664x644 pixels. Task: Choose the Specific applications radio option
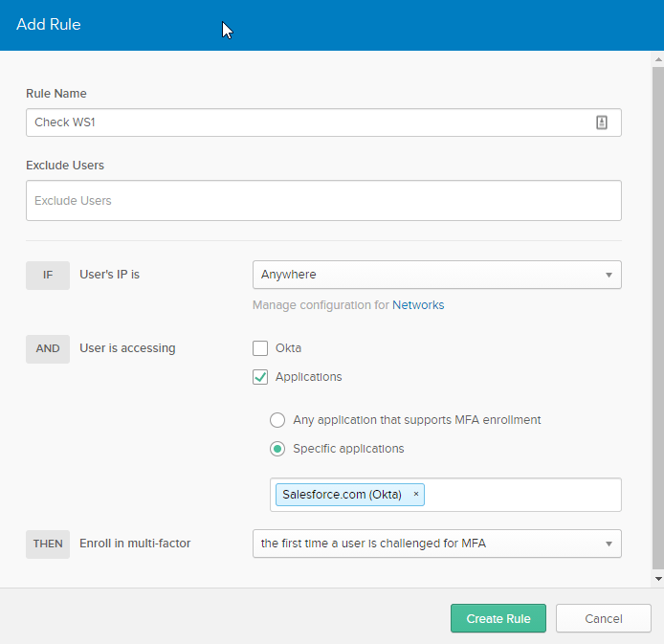tap(277, 449)
